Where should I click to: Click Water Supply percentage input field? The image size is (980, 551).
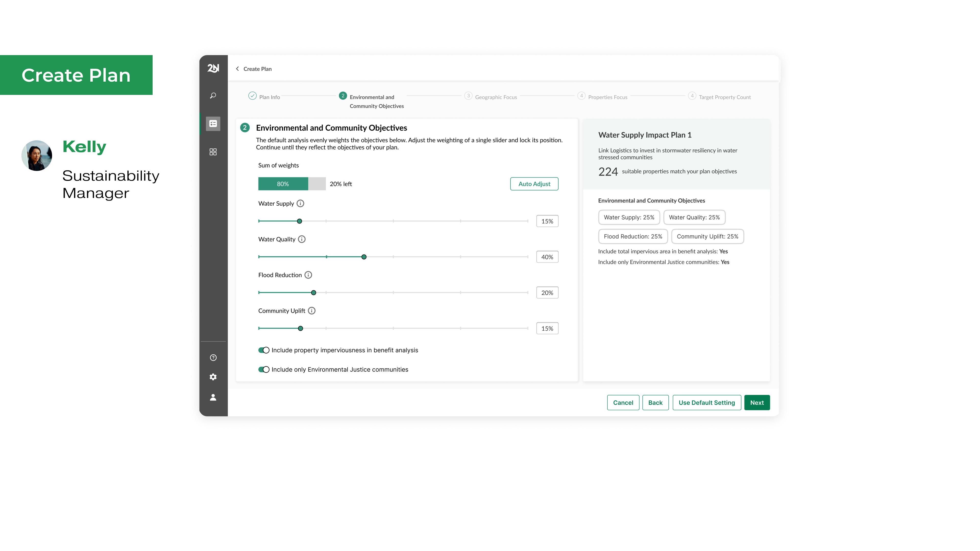point(547,221)
